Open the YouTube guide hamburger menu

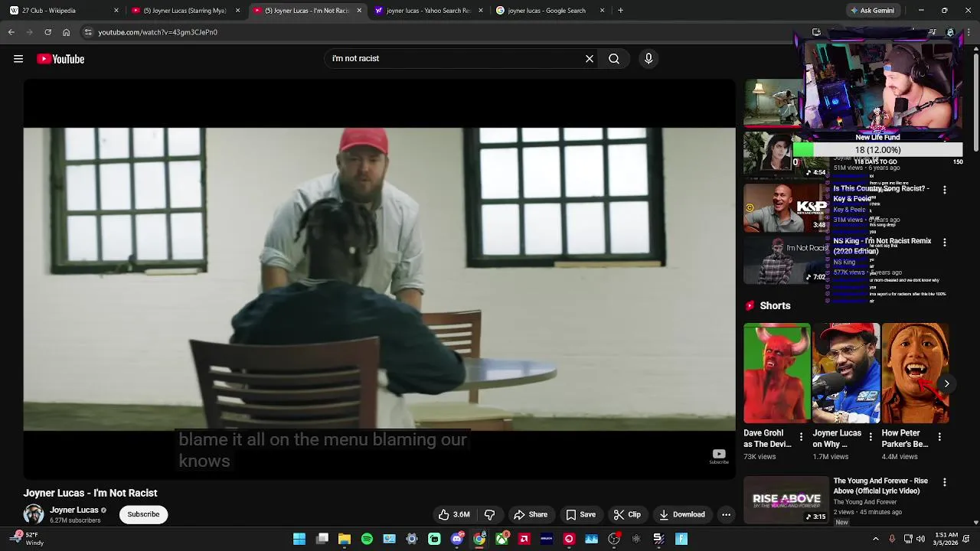click(x=18, y=59)
